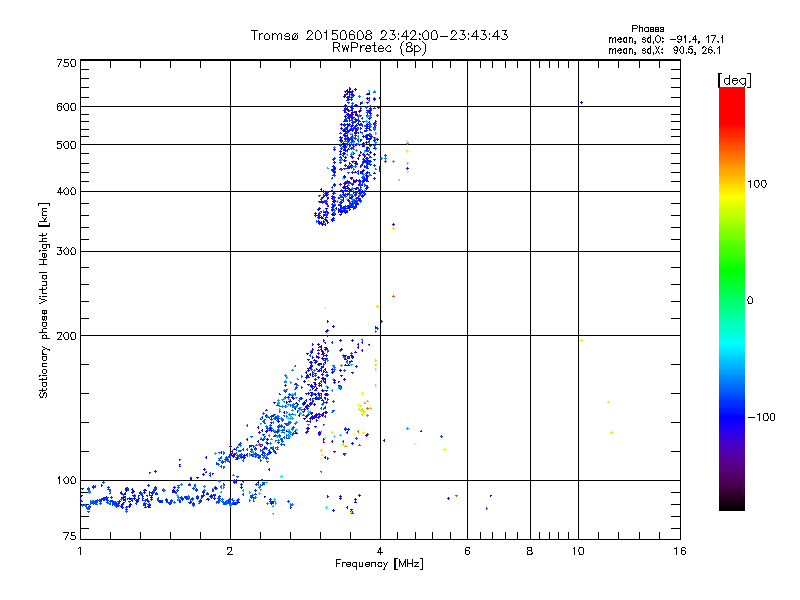This screenshot has width=800, height=600.
Task: Click the "[deg]" colorbar unit label
Action: point(734,80)
